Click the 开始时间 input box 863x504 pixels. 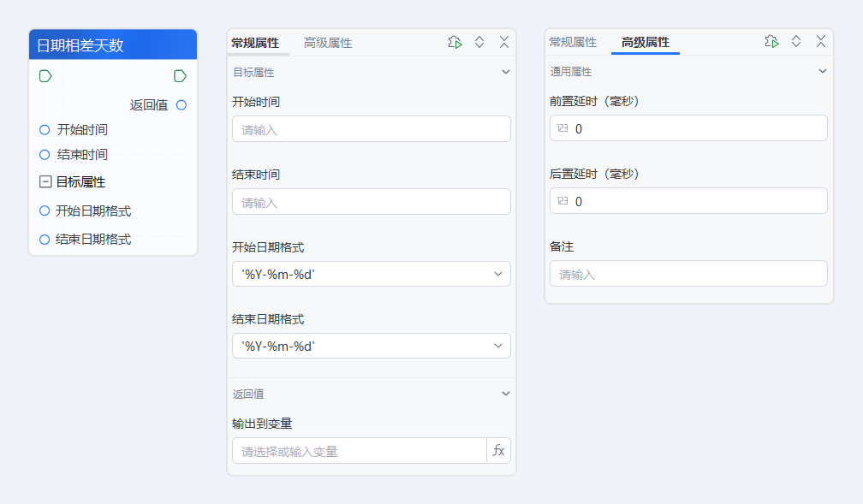point(370,127)
